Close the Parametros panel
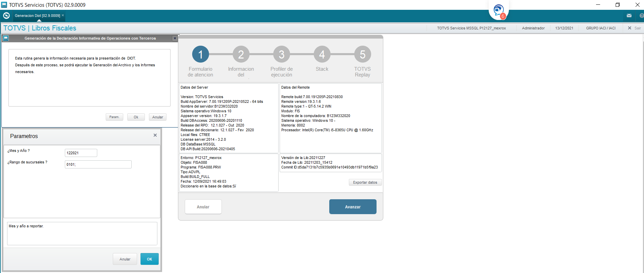Image resolution: width=644 pixels, height=273 pixels. (x=155, y=135)
